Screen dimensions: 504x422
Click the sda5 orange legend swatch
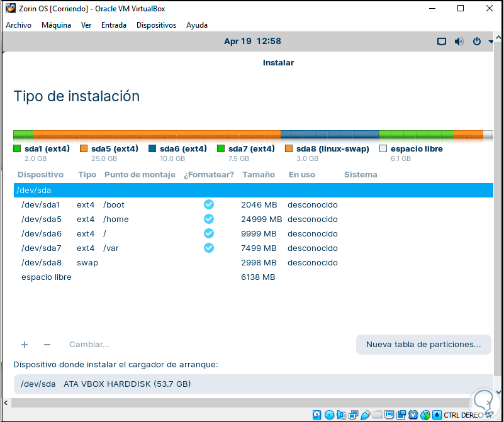(84, 148)
